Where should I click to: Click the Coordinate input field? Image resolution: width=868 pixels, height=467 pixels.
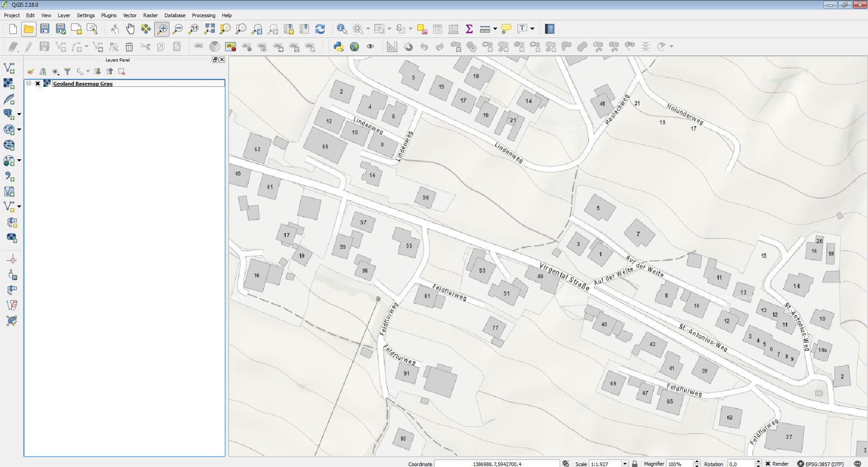pyautogui.click(x=496, y=464)
